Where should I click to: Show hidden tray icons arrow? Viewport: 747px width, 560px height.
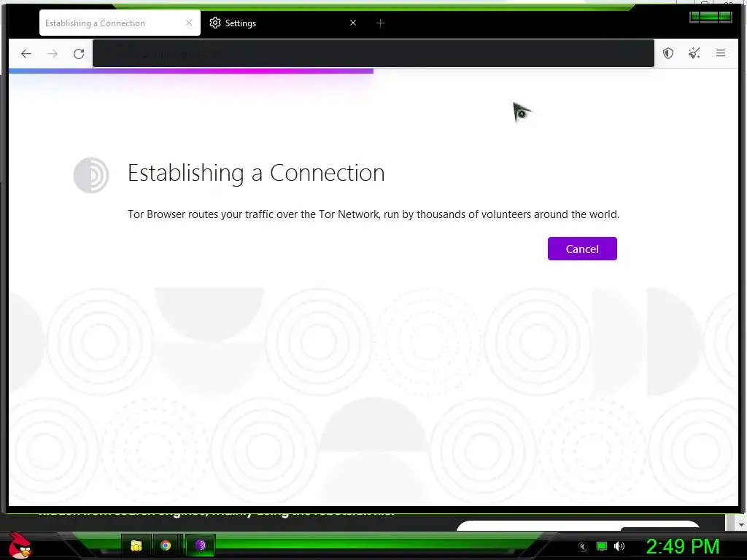click(582, 547)
